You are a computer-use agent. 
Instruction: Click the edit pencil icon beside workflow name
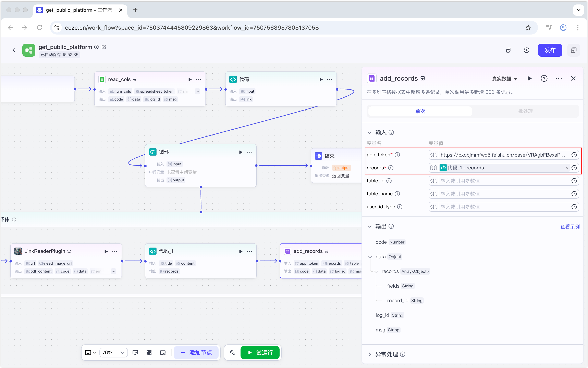coord(103,47)
